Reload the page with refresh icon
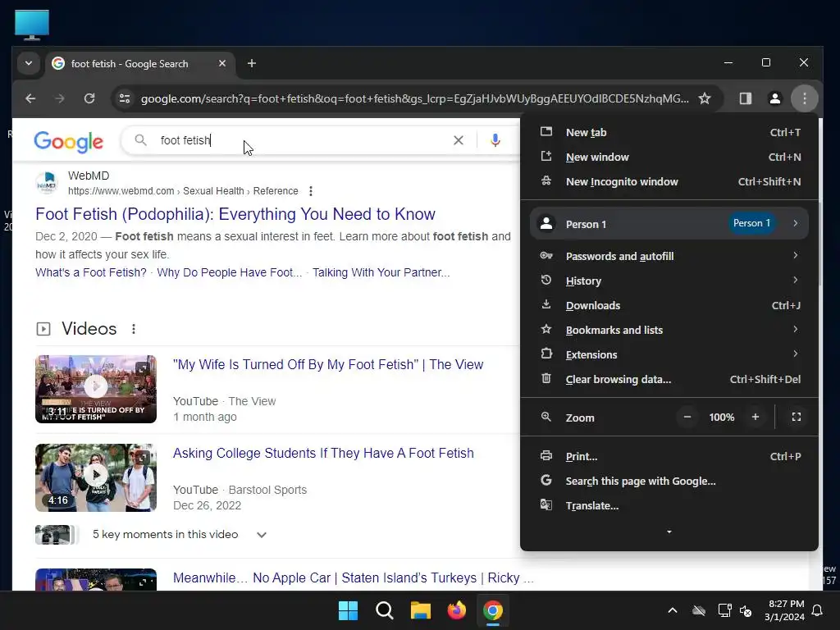Image resolution: width=840 pixels, height=630 pixels. 89,98
